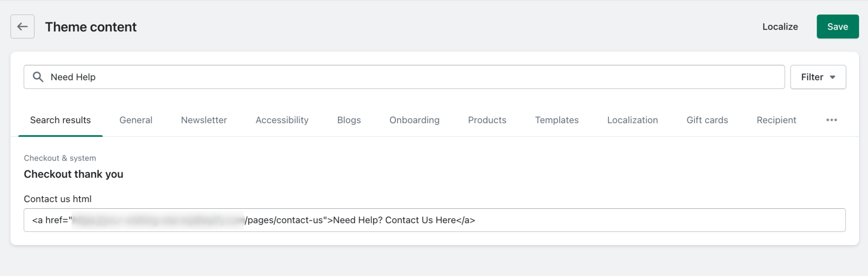The width and height of the screenshot is (868, 276).
Task: Click the back arrow button
Action: coord(22,27)
